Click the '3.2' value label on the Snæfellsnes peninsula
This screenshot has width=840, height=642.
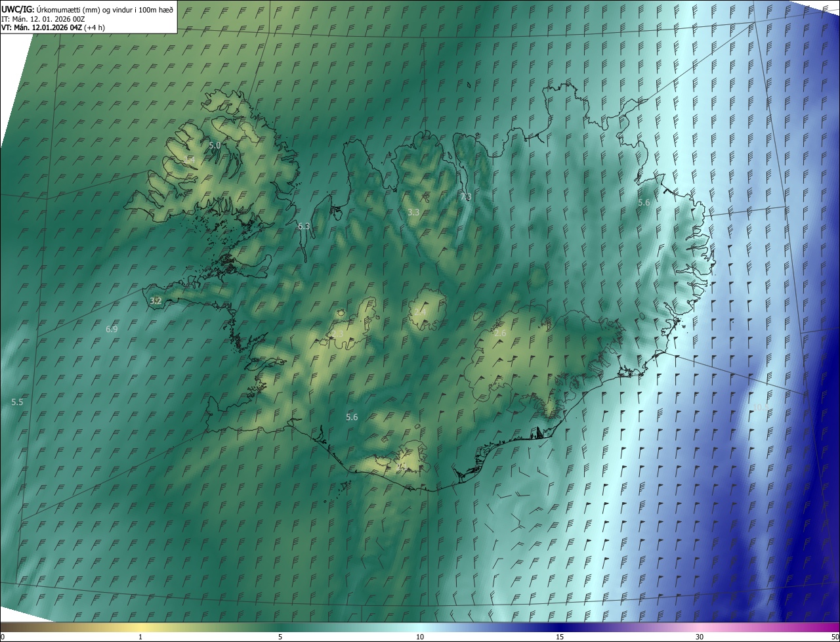(x=156, y=301)
